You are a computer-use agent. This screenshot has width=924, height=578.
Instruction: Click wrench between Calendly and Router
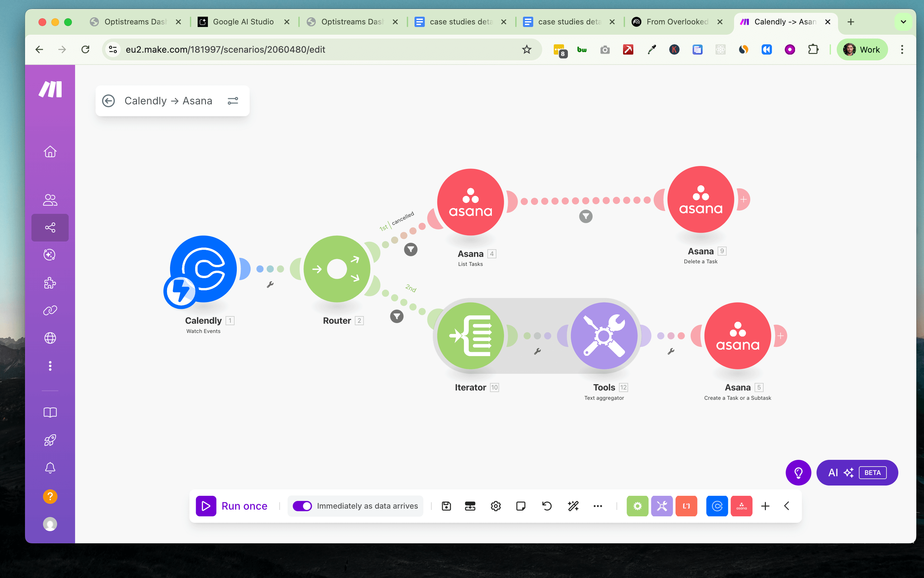tap(270, 285)
